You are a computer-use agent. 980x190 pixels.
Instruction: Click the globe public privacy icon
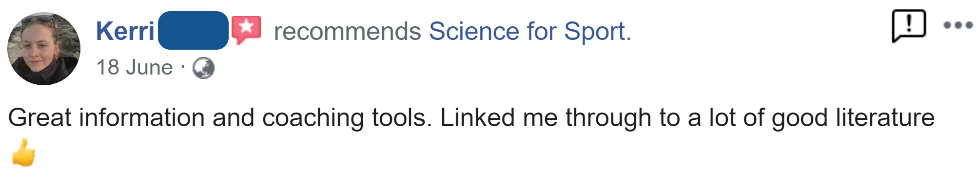tap(203, 68)
